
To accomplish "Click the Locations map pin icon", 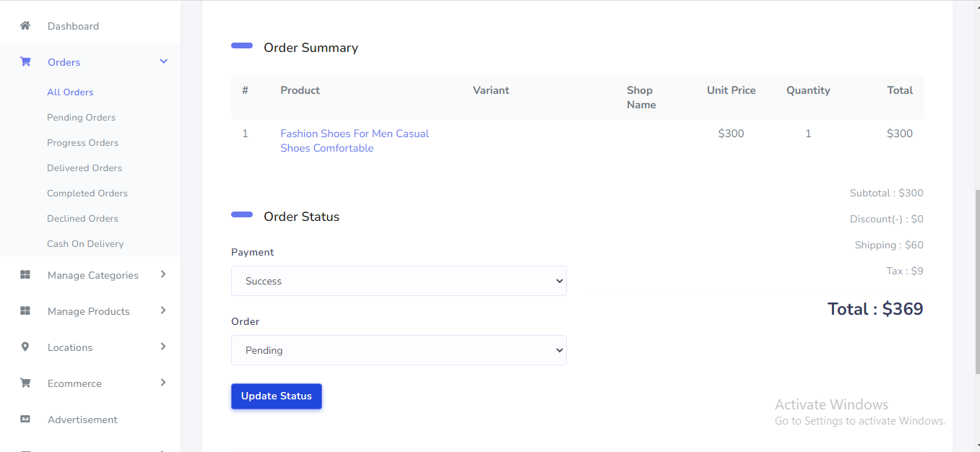I will (x=25, y=347).
